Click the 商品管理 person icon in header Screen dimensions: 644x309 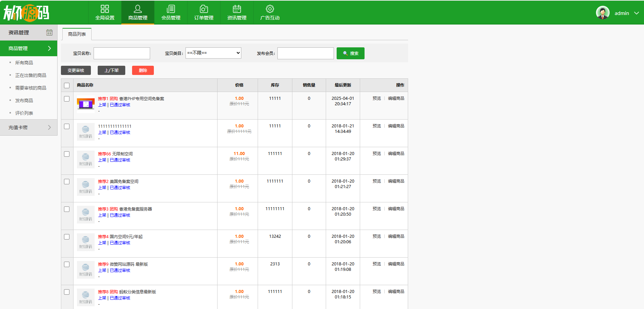138,9
